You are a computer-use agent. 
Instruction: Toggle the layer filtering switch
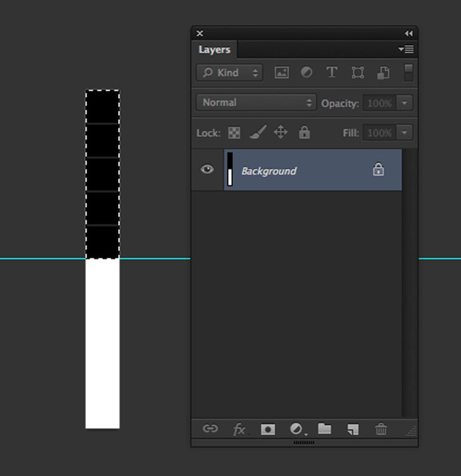[409, 73]
